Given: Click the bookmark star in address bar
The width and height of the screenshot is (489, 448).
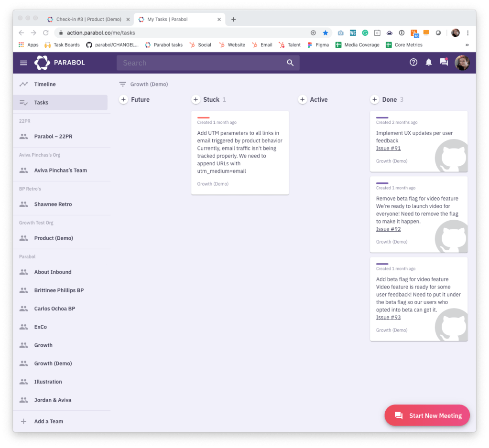Looking at the screenshot, I should pyautogui.click(x=325, y=32).
